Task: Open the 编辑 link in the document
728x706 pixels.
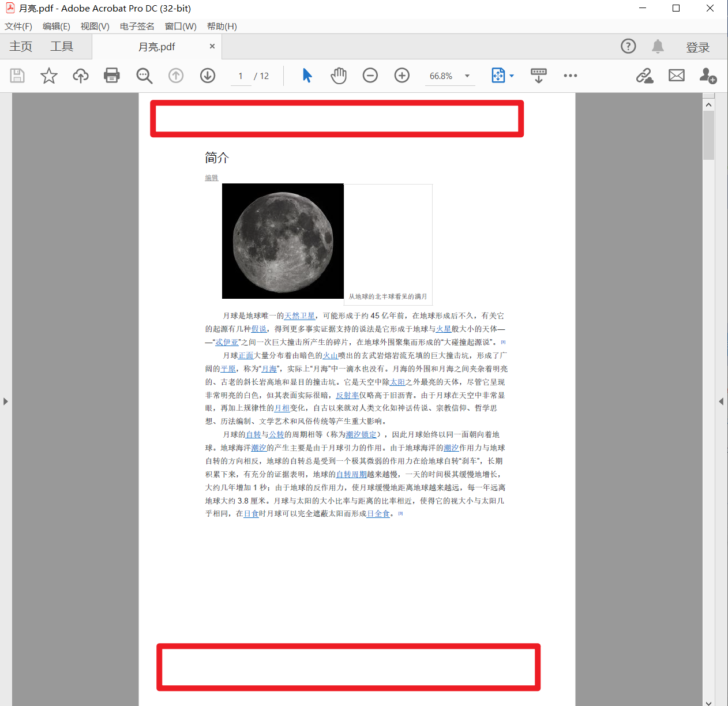Action: (211, 178)
